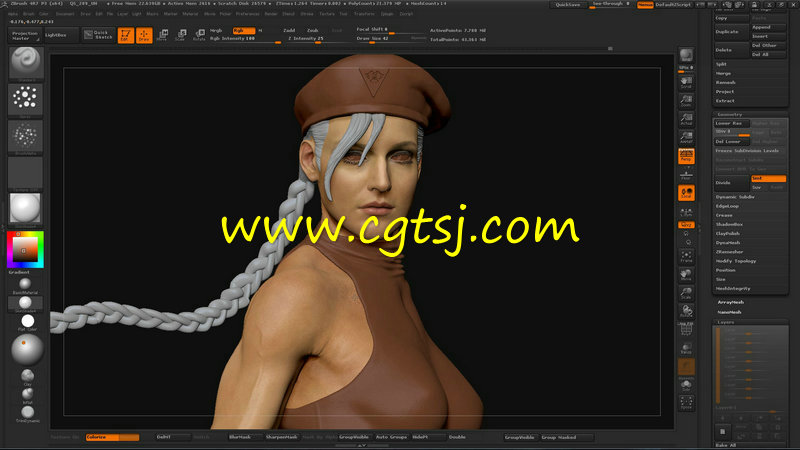Expand the Split section
800x450 pixels.
721,64
